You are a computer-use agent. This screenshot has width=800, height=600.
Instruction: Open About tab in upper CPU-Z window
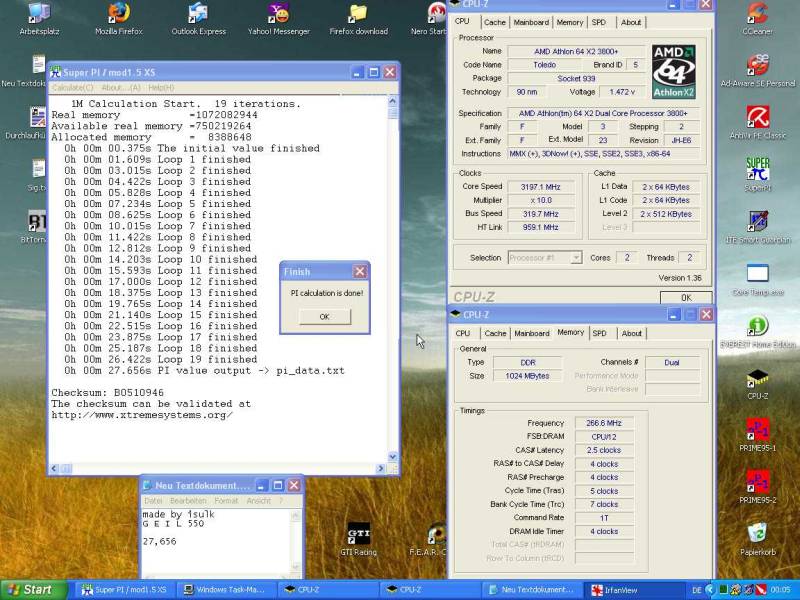(631, 22)
